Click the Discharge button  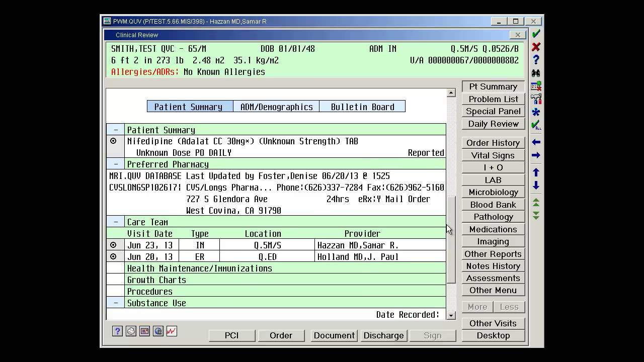pos(383,335)
